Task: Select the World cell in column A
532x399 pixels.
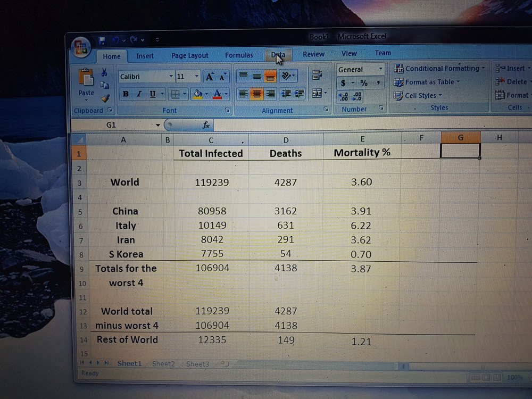Action: tap(124, 182)
